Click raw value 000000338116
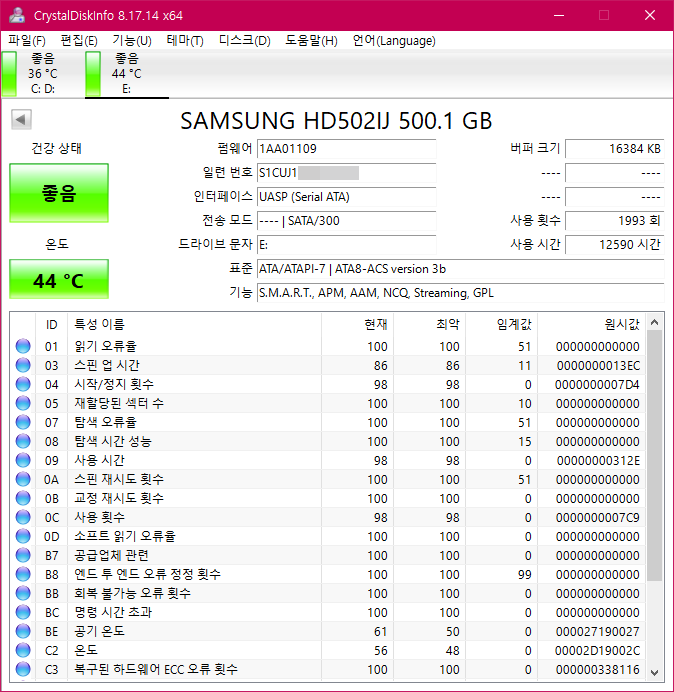The image size is (674, 692). [598, 669]
